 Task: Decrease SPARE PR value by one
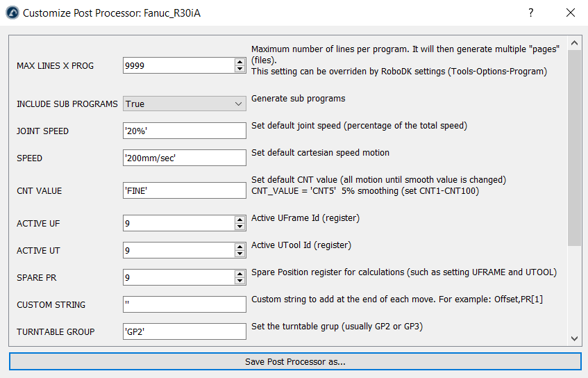[x=240, y=281]
